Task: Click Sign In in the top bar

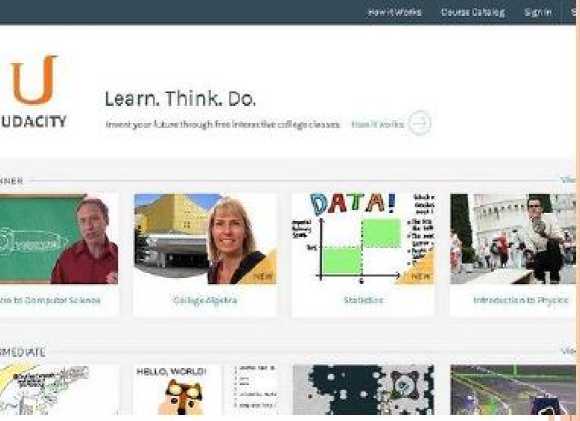Action: 538,12
